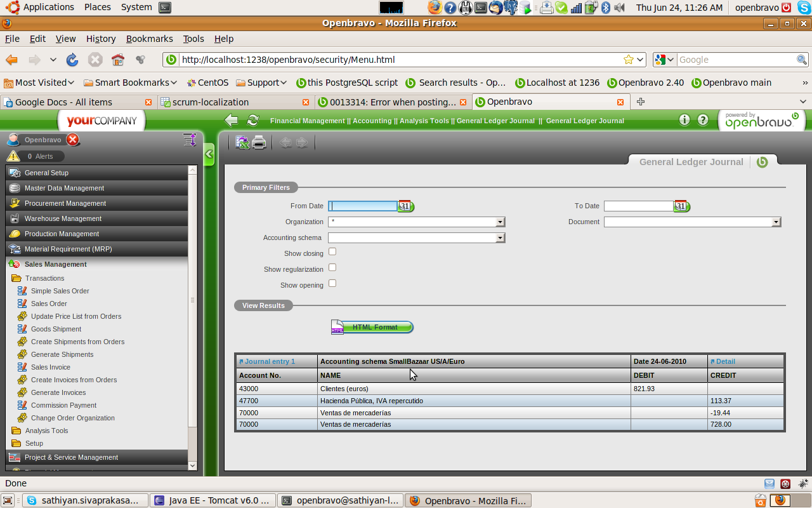Image resolution: width=812 pixels, height=508 pixels.
Task: Open Project & Service Management section
Action: coord(97,457)
